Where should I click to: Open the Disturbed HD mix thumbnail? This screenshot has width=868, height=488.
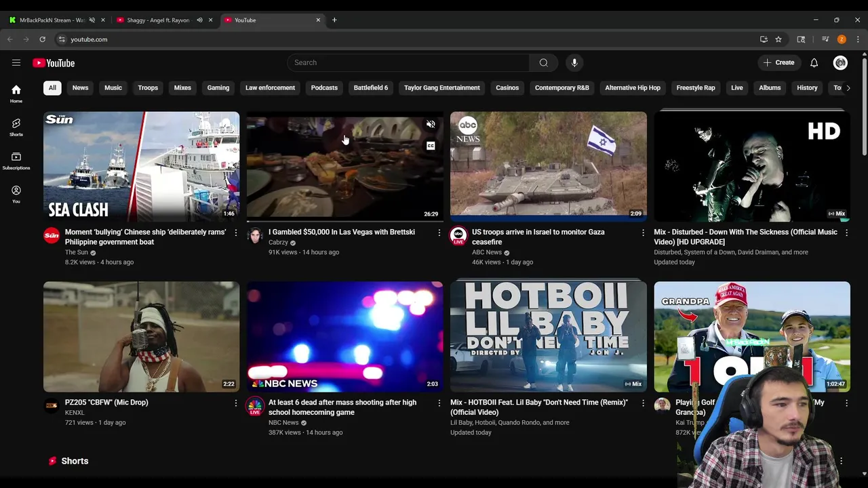coord(752,167)
